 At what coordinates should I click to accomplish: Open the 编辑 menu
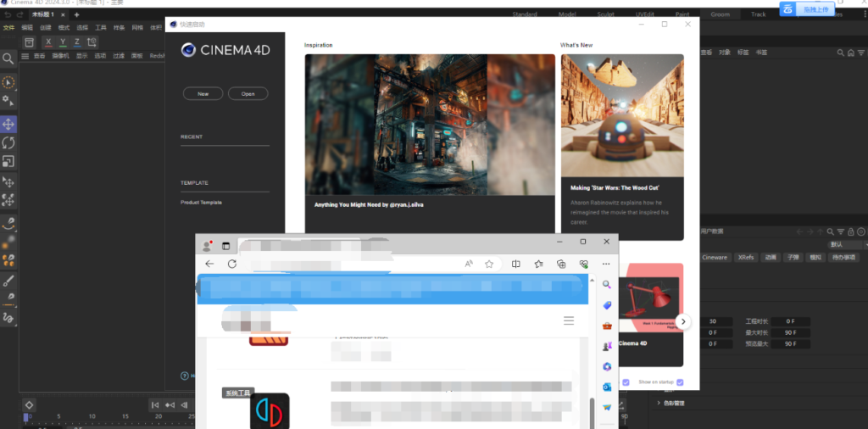click(x=27, y=28)
